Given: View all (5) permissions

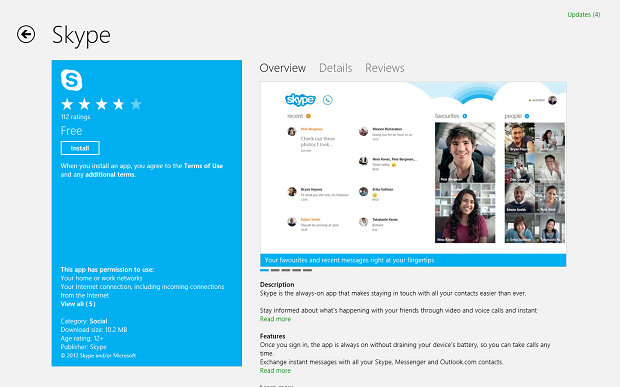Looking at the screenshot, I should [x=78, y=304].
